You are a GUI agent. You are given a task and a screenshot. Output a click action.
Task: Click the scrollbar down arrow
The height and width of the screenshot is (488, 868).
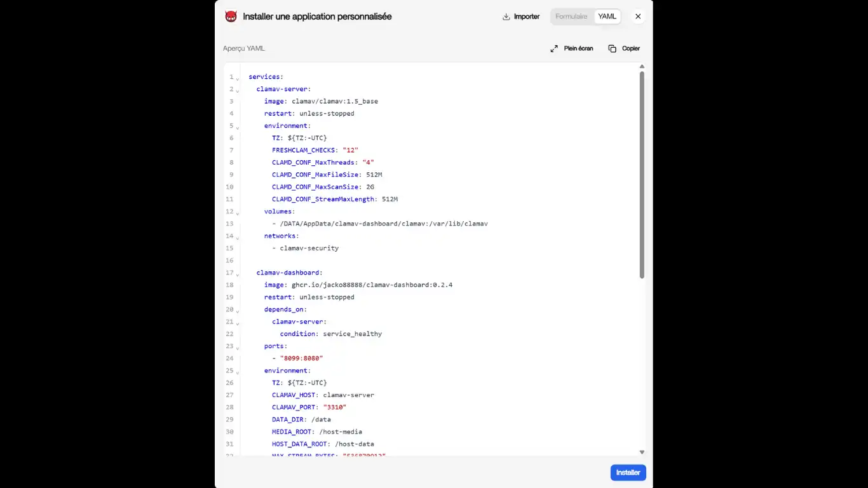tap(642, 452)
